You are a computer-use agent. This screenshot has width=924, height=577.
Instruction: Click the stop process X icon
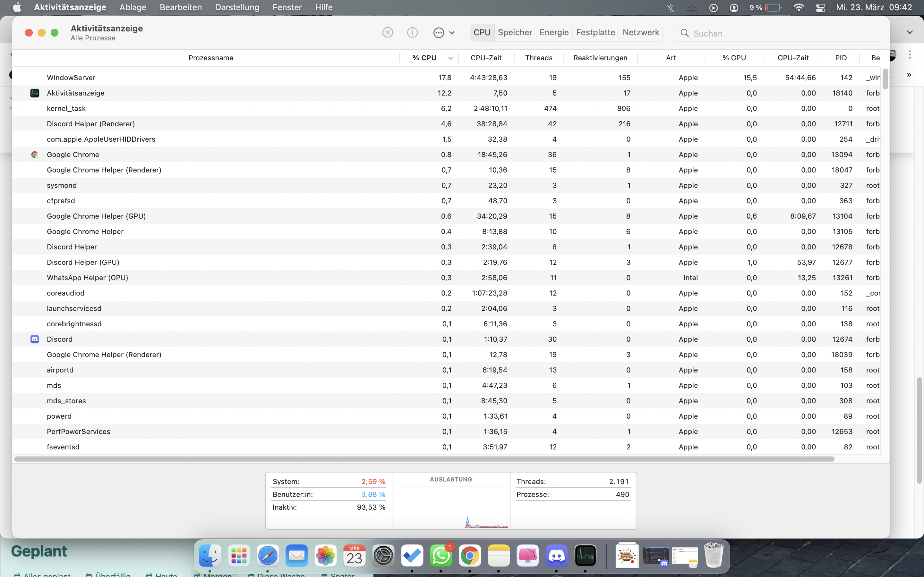388,32
